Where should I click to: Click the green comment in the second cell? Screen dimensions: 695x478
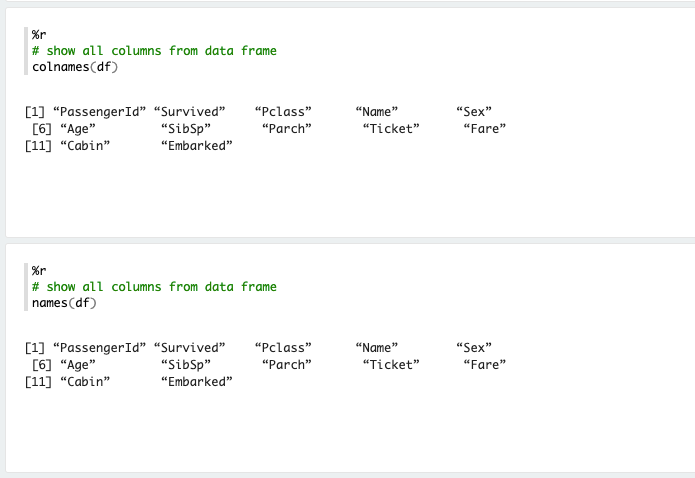[x=154, y=287]
